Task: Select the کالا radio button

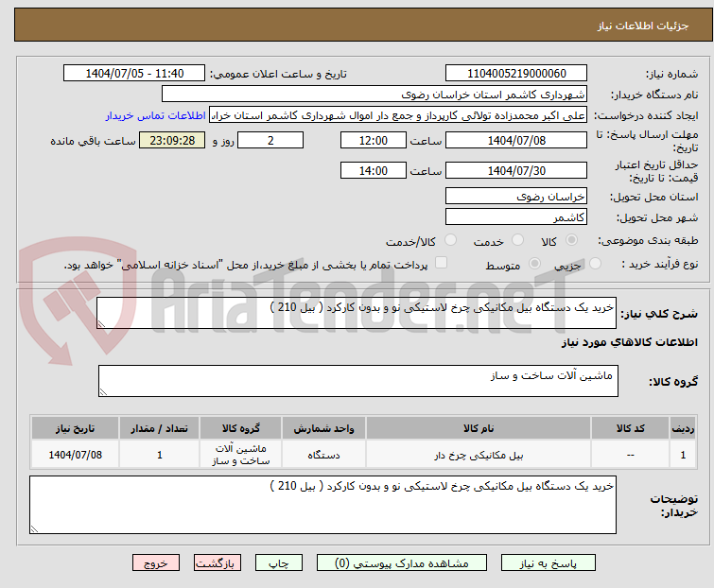Action: (x=571, y=240)
